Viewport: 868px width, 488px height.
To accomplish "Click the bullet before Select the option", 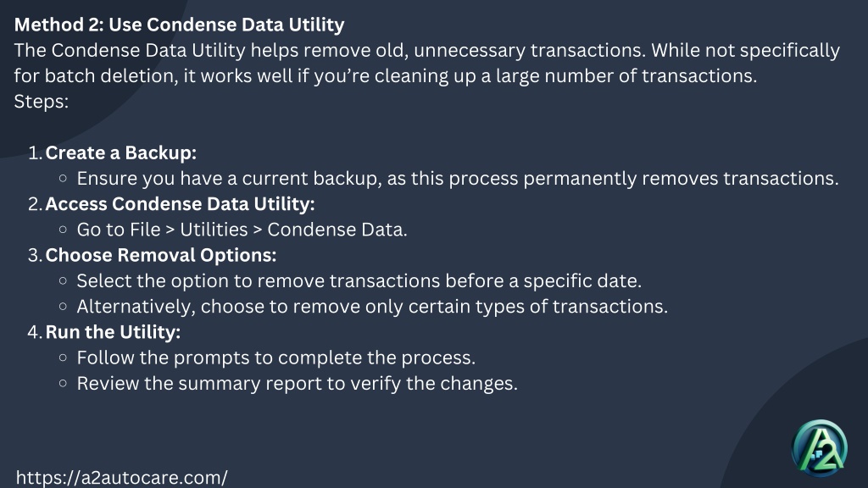I will click(x=63, y=280).
